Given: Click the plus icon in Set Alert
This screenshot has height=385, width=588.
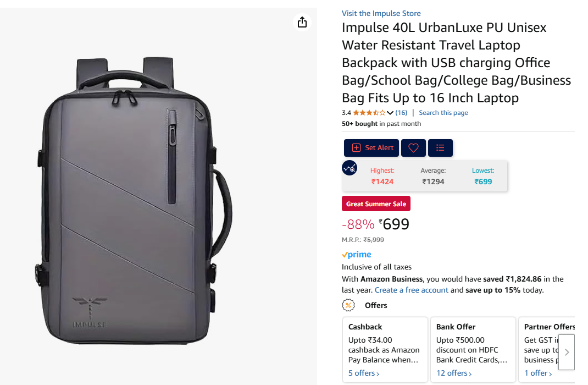Looking at the screenshot, I should coord(356,148).
